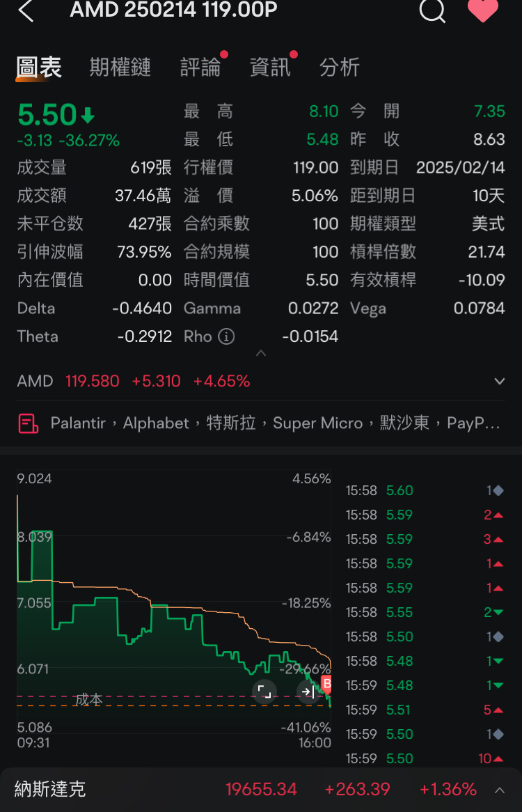Select the 15:58 5.60 trade row
This screenshot has height=812, width=522.
[x=425, y=490]
